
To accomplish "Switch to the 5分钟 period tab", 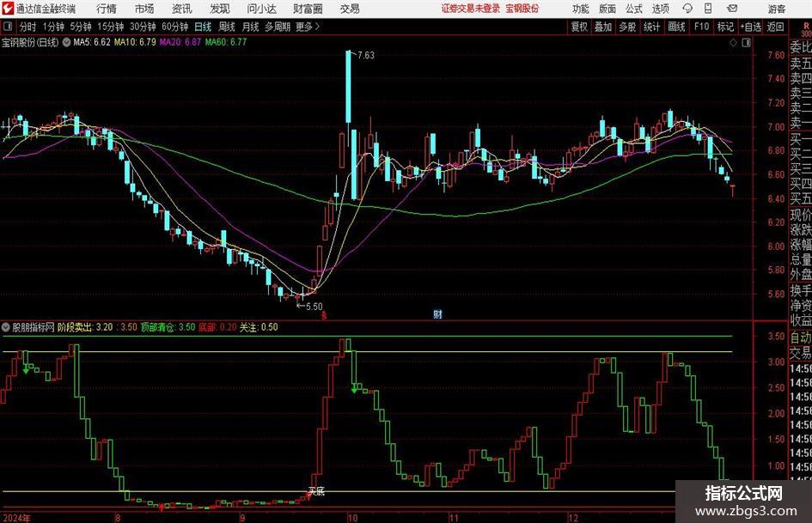I will (80, 27).
